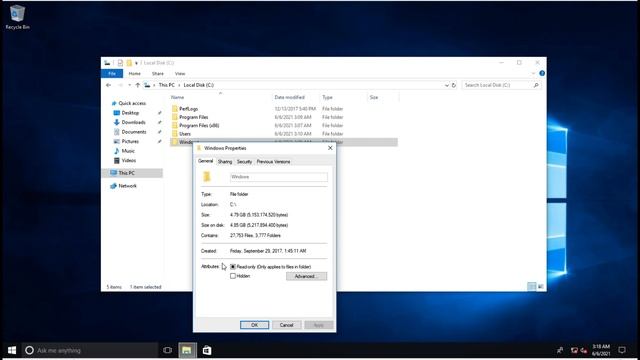Open the Action Center notification icon
The height and width of the screenshot is (360, 640).
[x=622, y=350]
